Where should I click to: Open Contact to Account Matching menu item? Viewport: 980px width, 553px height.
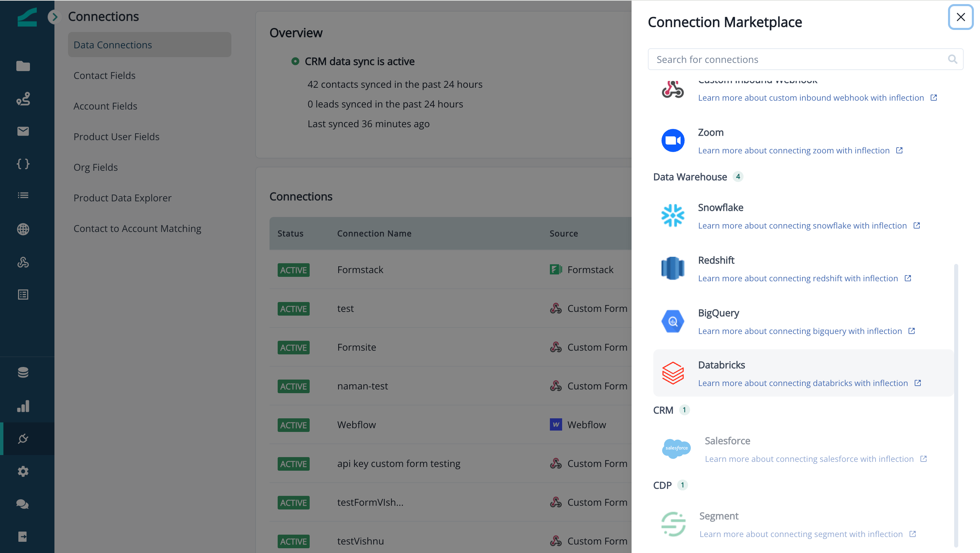[x=137, y=229]
